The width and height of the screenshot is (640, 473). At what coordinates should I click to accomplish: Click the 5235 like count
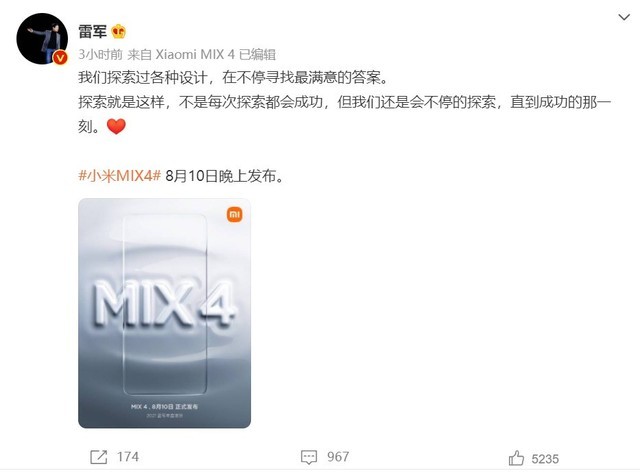545,459
